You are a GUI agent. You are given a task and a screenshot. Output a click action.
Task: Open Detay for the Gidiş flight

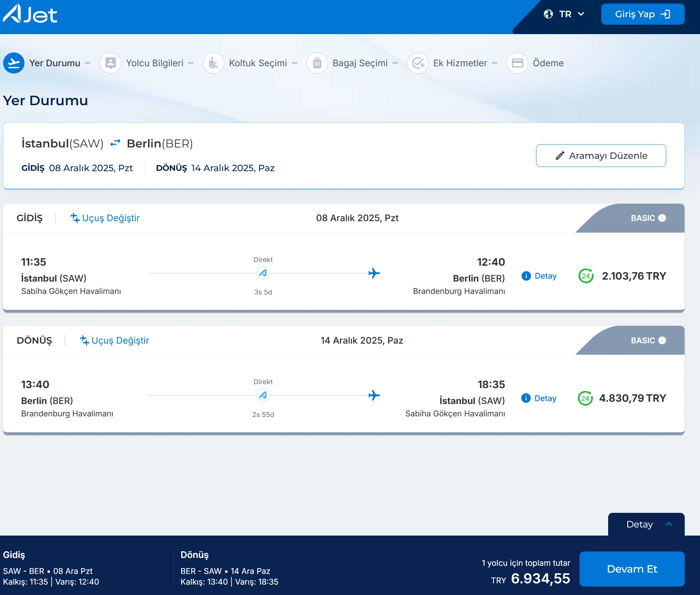click(539, 276)
